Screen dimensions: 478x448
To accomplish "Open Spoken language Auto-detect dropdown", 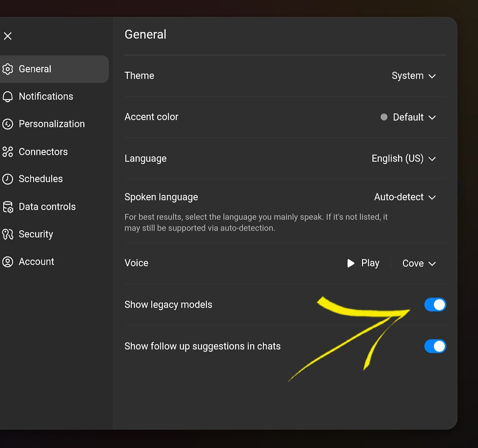I will coord(404,197).
